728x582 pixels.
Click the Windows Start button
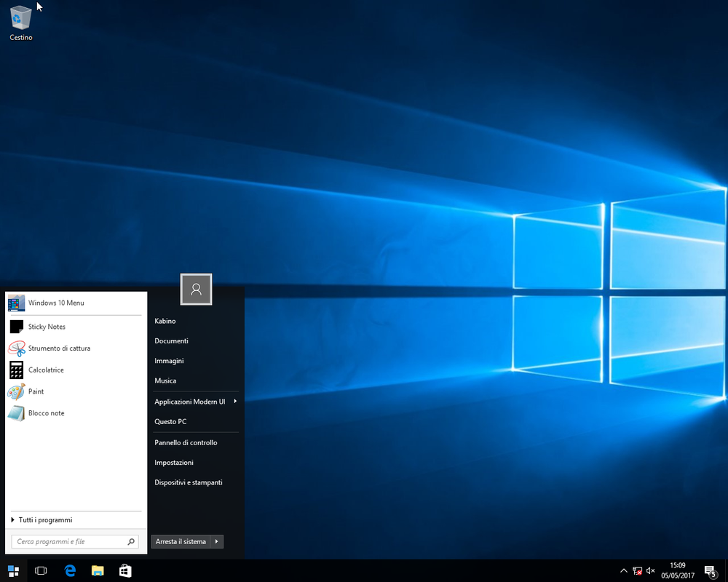click(x=13, y=571)
